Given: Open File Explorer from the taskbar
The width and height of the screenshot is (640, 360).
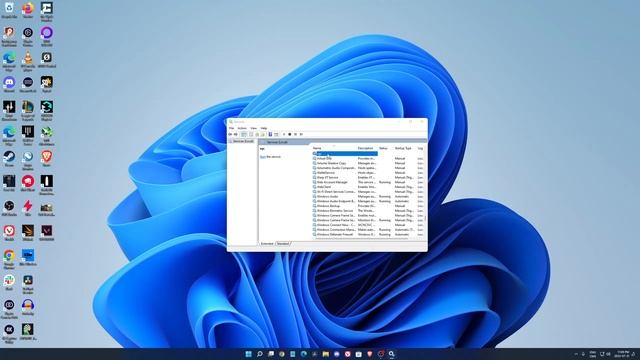Looking at the screenshot, I should (x=326, y=354).
